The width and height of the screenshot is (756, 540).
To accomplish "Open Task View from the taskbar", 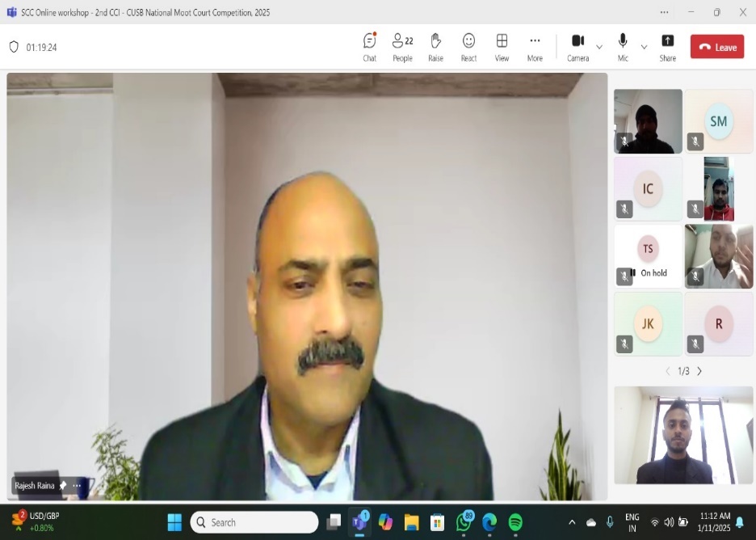I will 334,522.
